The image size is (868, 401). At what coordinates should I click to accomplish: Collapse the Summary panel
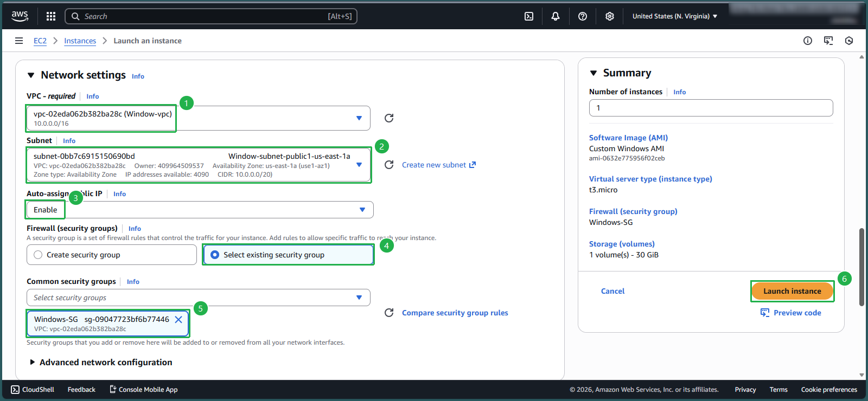pyautogui.click(x=593, y=73)
